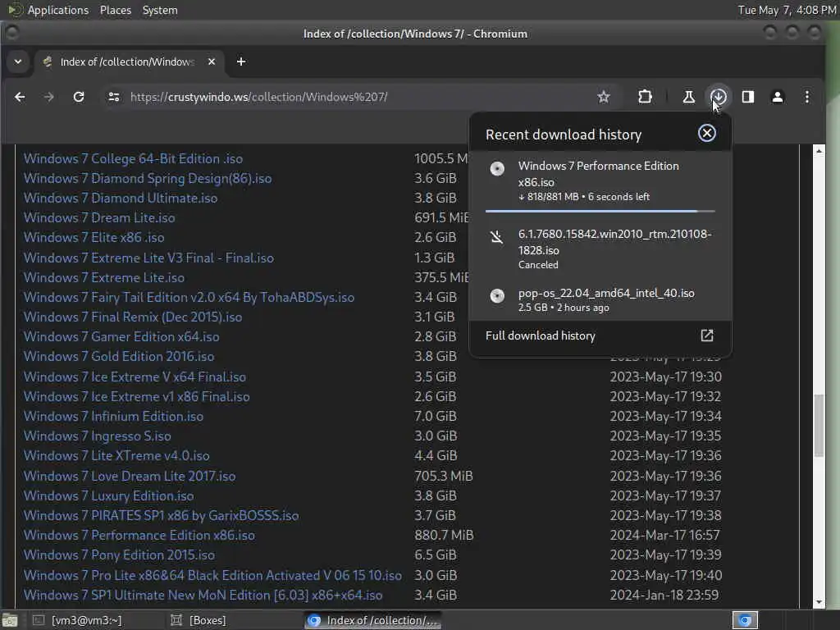
Task: Open Windows 7 Extreme Lite V3 Final link
Action: [x=148, y=258]
